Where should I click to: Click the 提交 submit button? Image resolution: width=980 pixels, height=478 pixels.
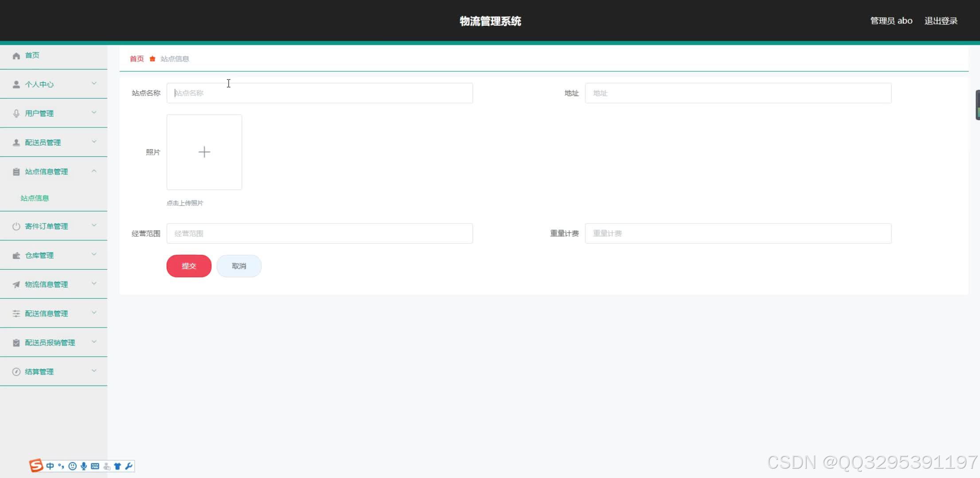189,266
